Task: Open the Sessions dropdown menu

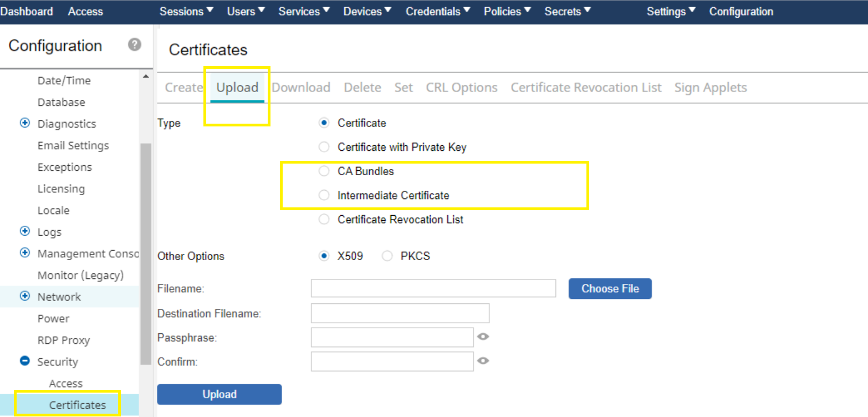Action: (x=187, y=12)
